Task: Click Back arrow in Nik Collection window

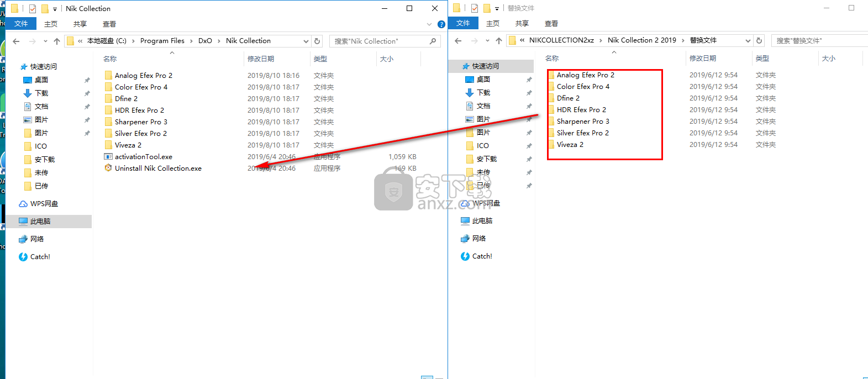Action: coord(16,41)
